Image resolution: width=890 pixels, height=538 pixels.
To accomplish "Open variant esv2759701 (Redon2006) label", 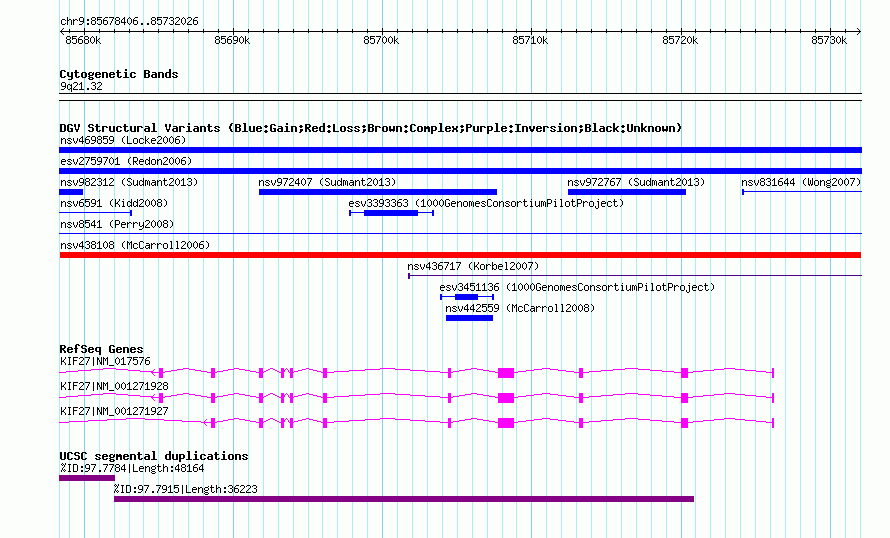I will click(x=126, y=161).
